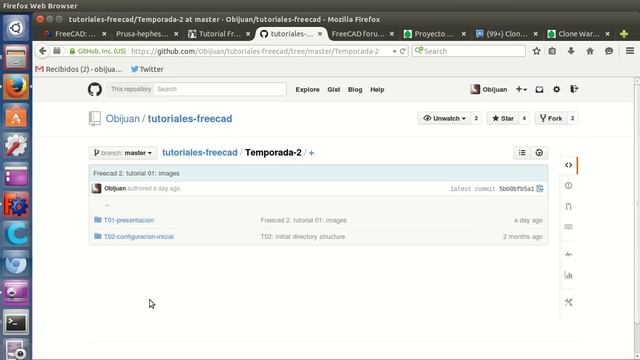The image size is (640, 360).
Task: Open the Pull requests sidebar icon
Action: (x=569, y=206)
